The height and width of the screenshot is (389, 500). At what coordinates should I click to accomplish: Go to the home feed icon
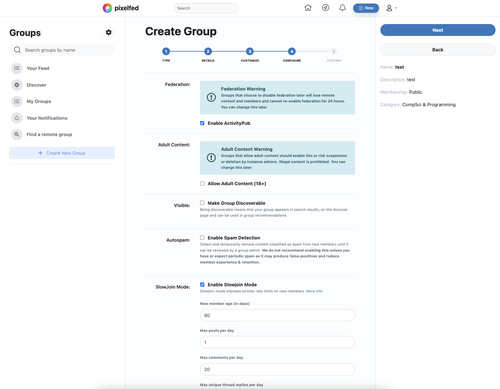point(308,8)
